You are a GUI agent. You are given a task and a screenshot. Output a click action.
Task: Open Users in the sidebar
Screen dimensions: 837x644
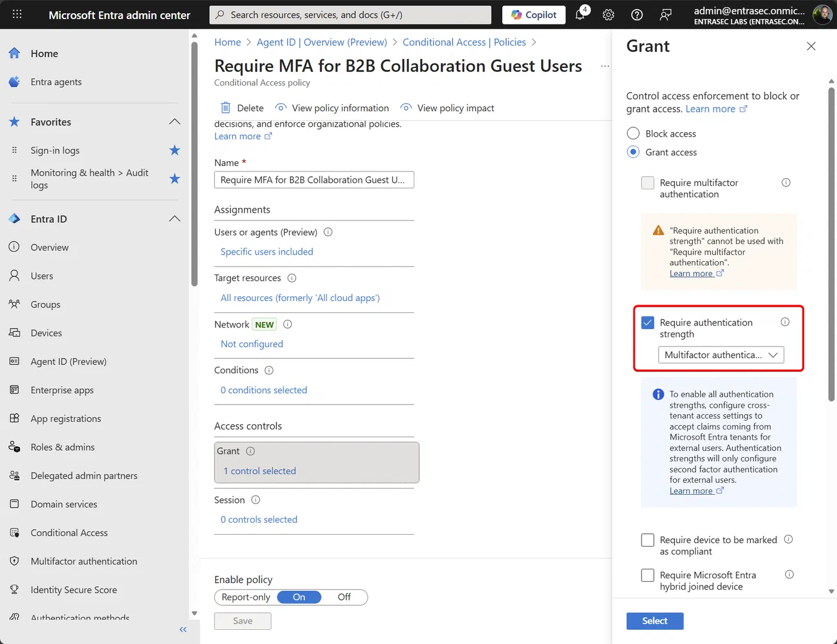tap(42, 276)
